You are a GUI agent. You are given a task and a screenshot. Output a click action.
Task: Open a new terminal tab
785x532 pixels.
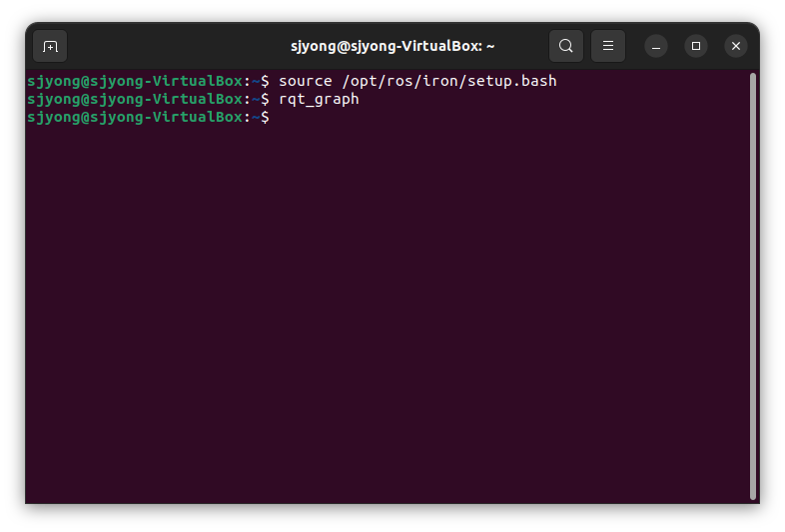coord(50,47)
